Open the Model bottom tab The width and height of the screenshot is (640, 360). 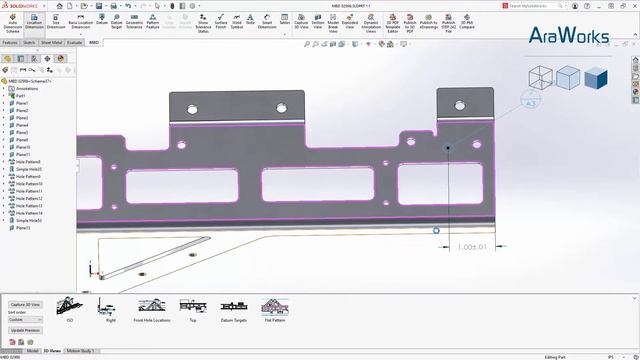tap(32, 351)
